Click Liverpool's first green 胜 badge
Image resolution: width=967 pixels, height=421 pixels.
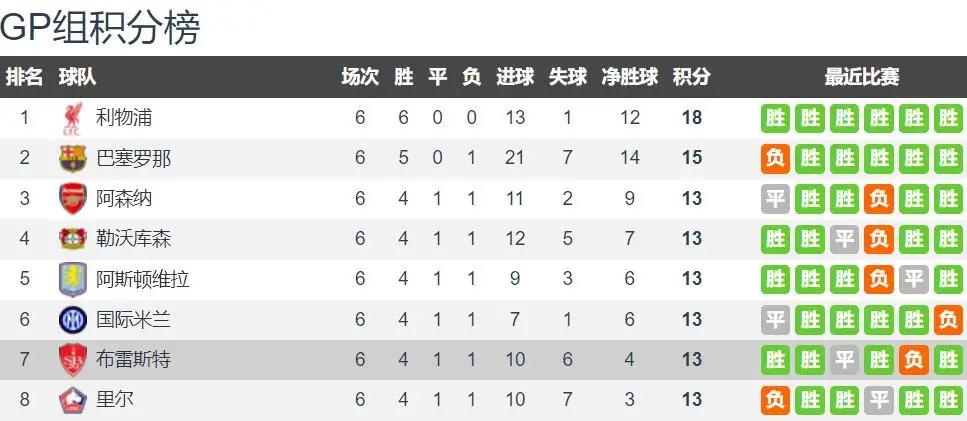click(775, 118)
